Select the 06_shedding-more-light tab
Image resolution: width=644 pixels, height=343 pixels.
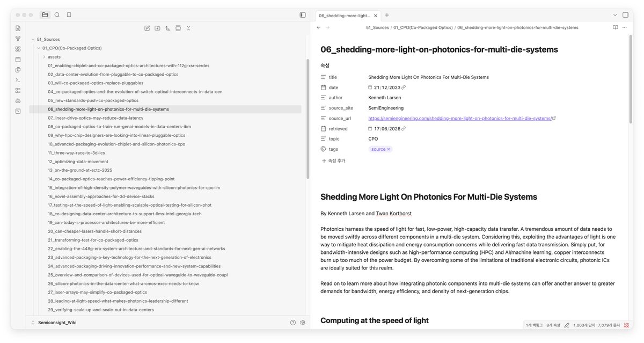[348, 15]
